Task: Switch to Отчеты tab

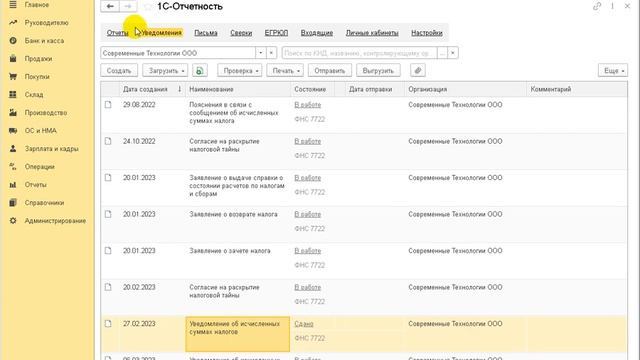Action: (x=118, y=33)
